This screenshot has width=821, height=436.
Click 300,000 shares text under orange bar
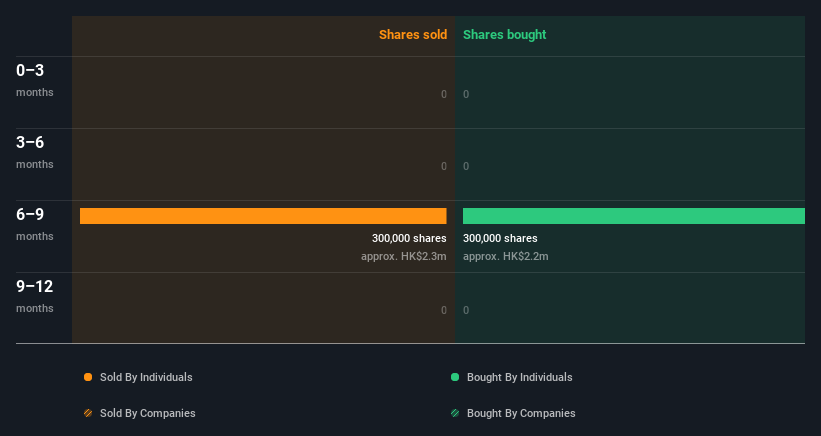[409, 238]
